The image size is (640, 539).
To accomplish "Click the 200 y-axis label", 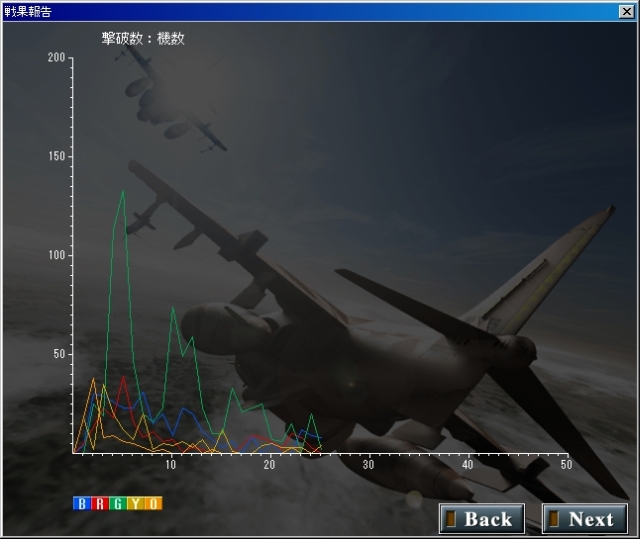I will 56,58.
